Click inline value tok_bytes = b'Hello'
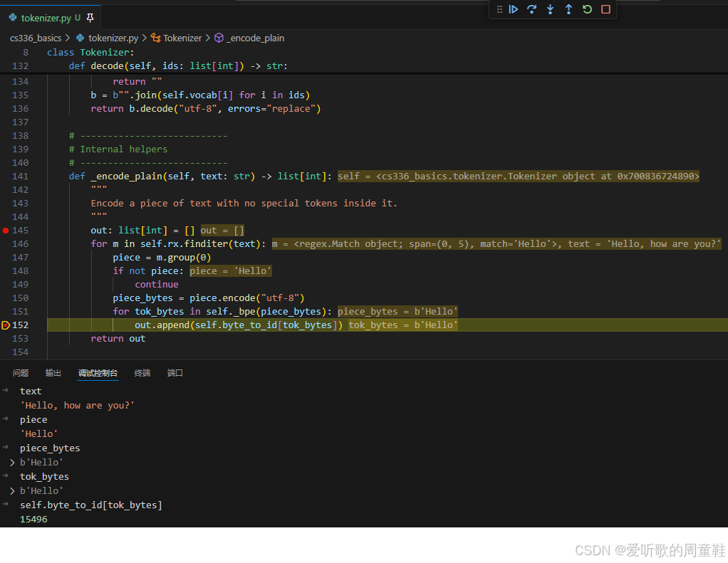728x563 pixels. pos(403,325)
